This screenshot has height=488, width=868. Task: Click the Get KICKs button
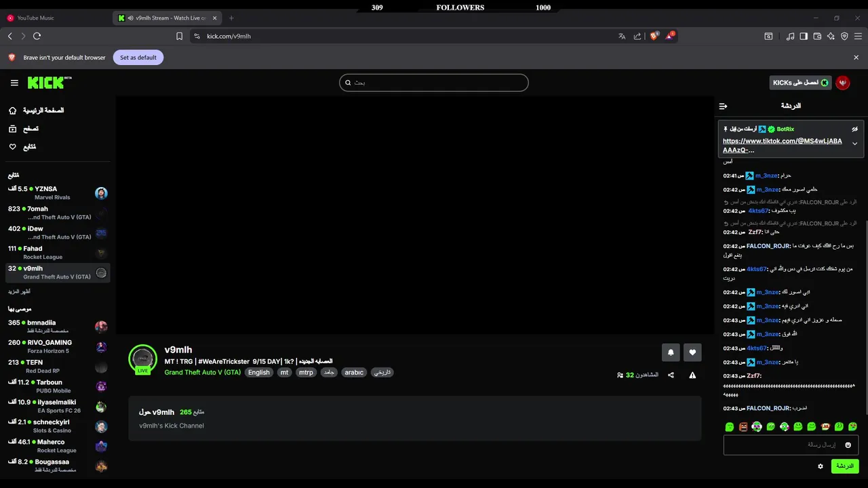coord(801,83)
